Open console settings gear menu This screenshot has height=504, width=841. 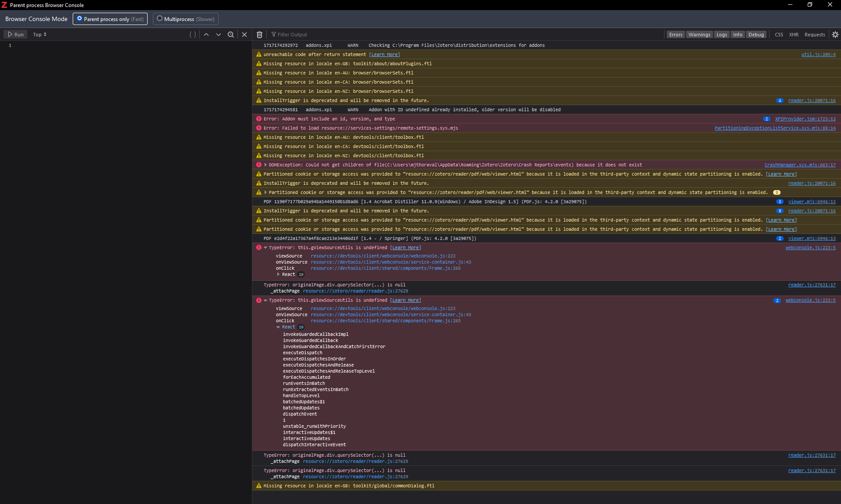(835, 35)
